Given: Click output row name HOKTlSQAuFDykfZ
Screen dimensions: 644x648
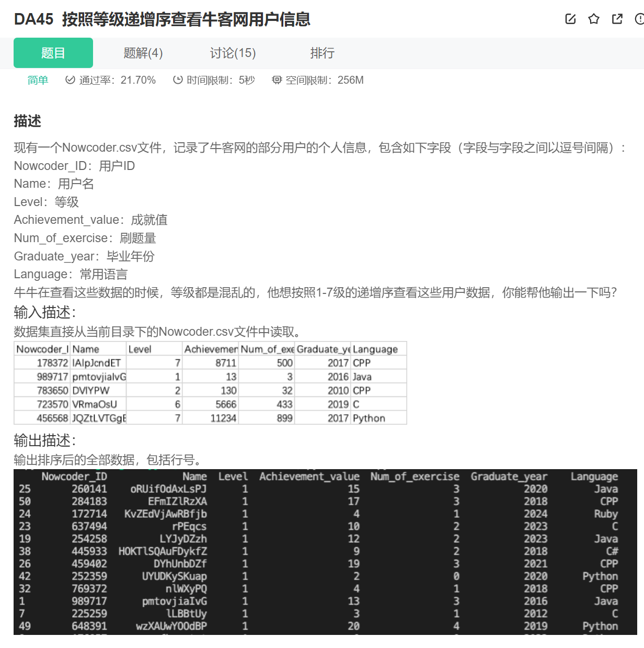Looking at the screenshot, I should pyautogui.click(x=163, y=552).
